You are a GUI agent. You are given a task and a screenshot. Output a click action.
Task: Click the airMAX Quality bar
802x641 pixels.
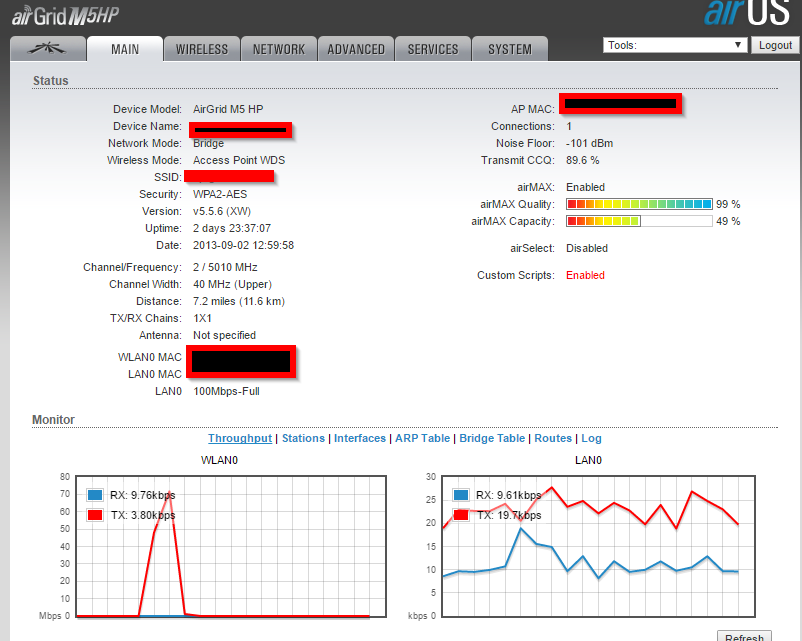tap(639, 204)
